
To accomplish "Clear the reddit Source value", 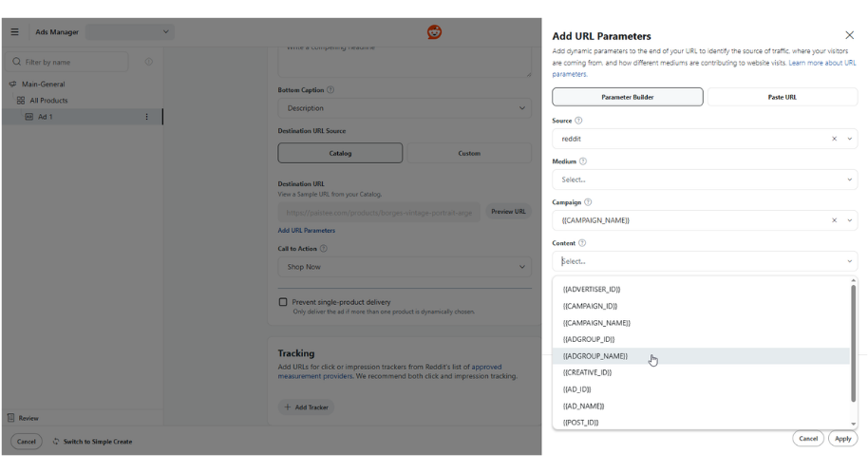I will pos(834,139).
